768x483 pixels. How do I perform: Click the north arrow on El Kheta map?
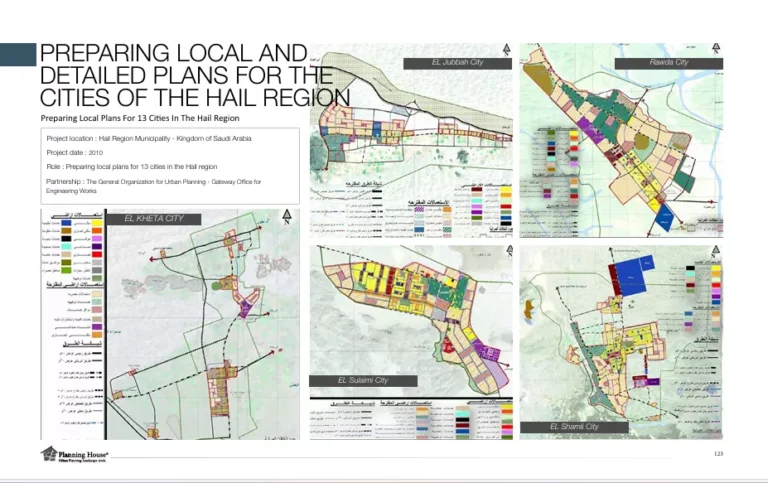(287, 217)
